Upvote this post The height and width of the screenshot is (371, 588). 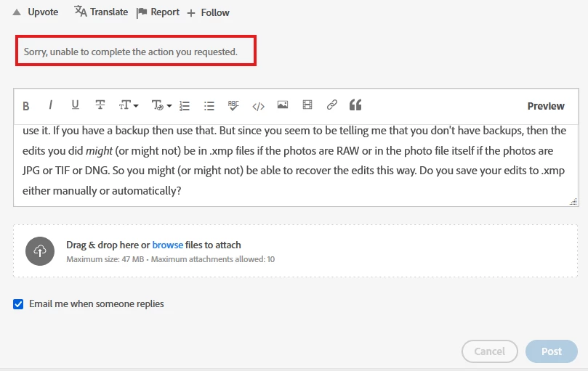pyautogui.click(x=36, y=12)
